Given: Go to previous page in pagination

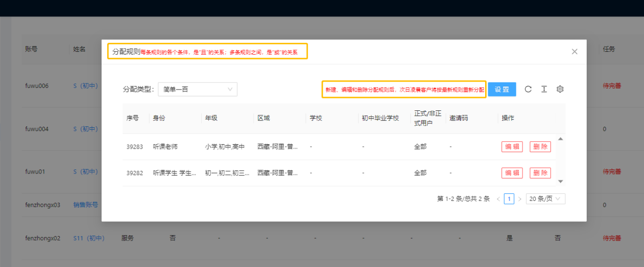Looking at the screenshot, I should tap(498, 199).
